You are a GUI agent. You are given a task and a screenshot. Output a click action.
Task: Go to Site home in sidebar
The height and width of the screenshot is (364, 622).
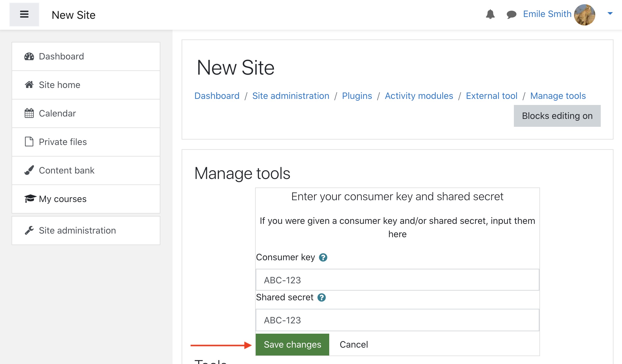coord(60,85)
